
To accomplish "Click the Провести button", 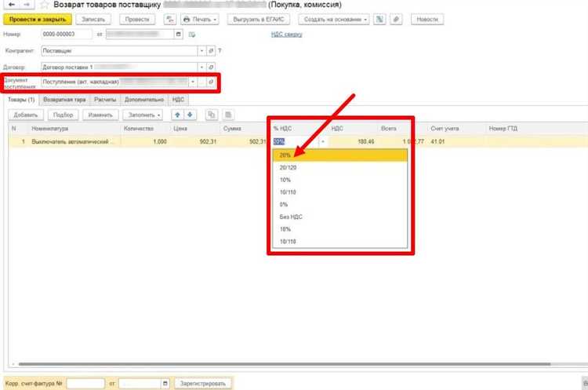I will 137,19.
